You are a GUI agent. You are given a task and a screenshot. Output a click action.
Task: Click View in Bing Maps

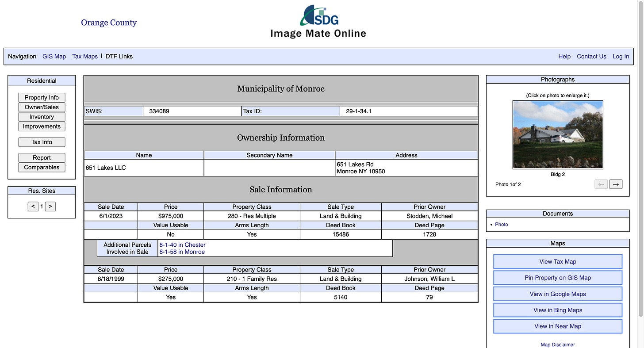pyautogui.click(x=558, y=310)
